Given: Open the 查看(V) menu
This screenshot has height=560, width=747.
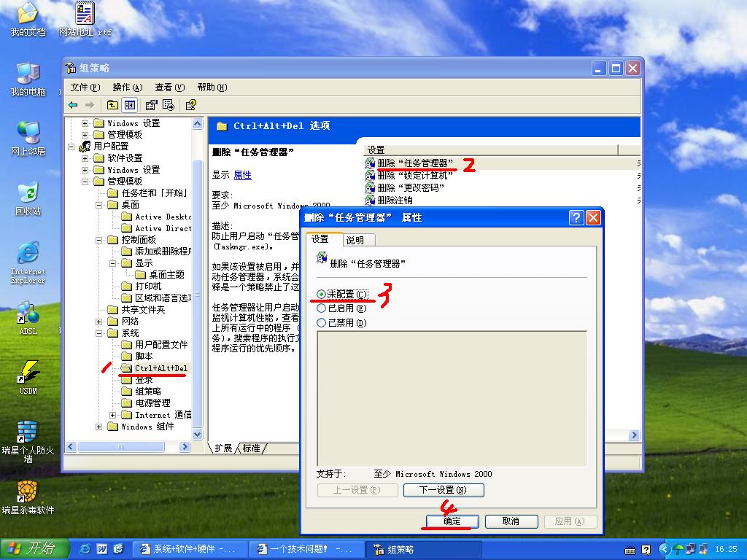Looking at the screenshot, I should tap(169, 87).
